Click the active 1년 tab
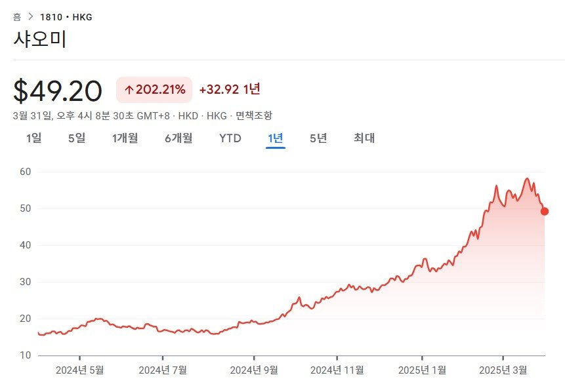Image resolution: width=565 pixels, height=392 pixels. [275, 138]
